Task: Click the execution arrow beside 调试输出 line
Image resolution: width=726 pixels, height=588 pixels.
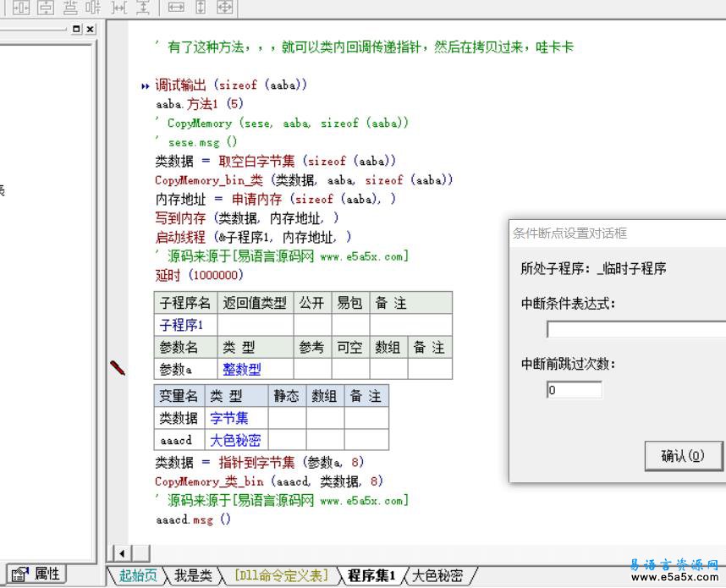Action: pyautogui.click(x=146, y=85)
